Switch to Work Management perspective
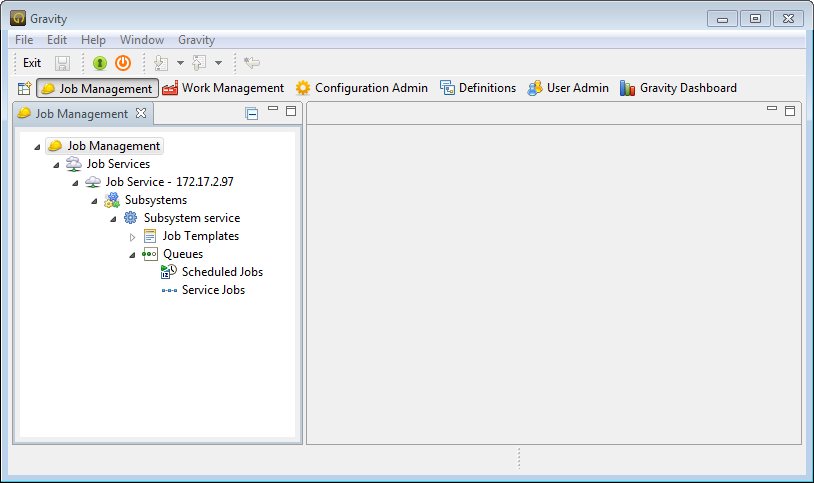This screenshot has height=483, width=814. coord(223,88)
